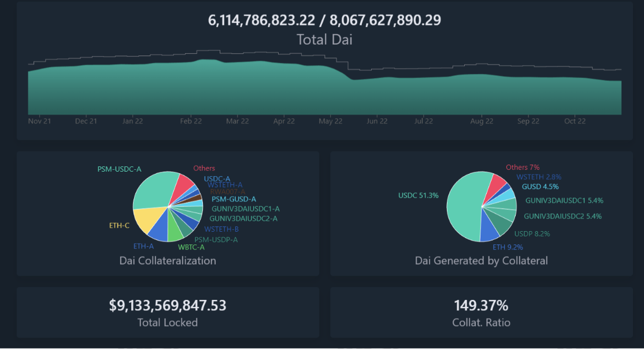Click the Dai Collateralization title
644x349 pixels.
[168, 261]
